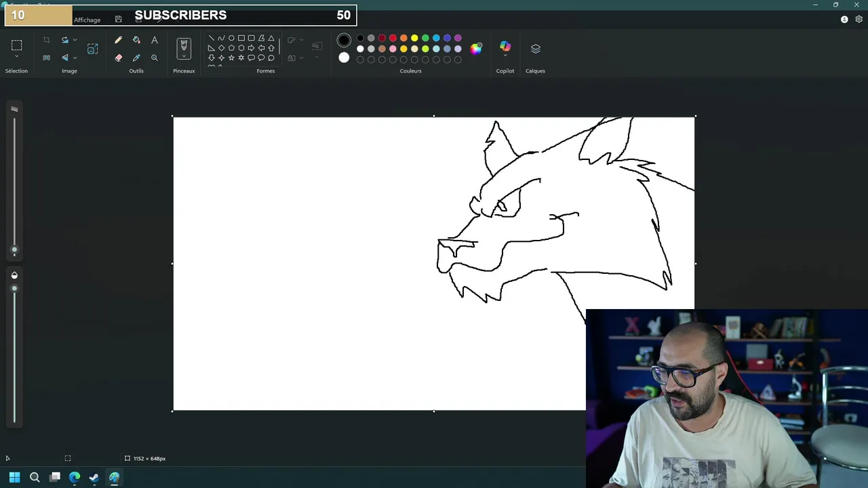Open the Windows Start menu

coord(14,477)
